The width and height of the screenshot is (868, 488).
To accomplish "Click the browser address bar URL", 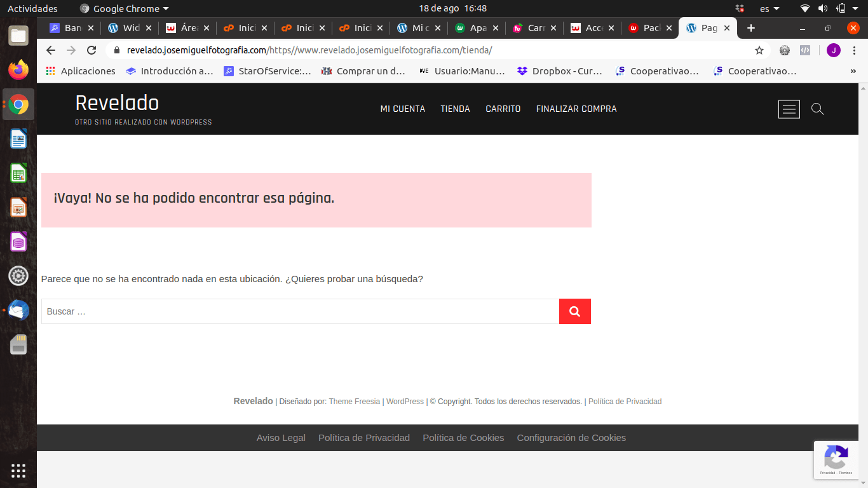I will (x=309, y=50).
